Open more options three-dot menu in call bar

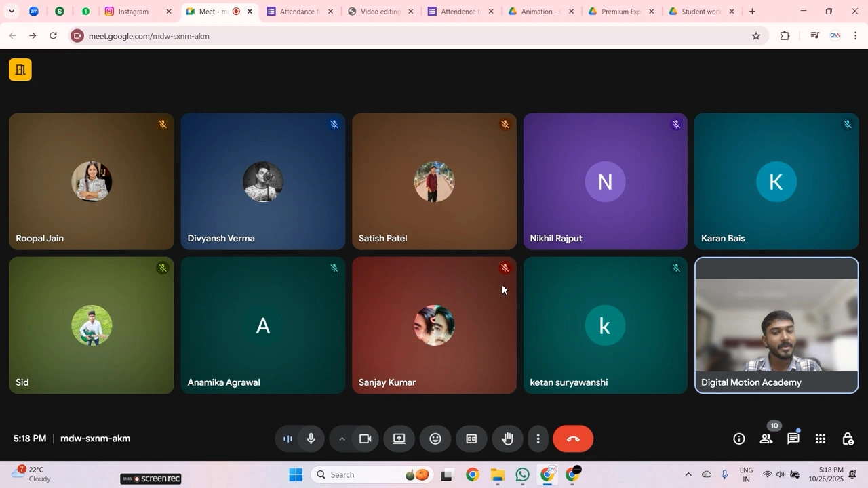tap(538, 439)
